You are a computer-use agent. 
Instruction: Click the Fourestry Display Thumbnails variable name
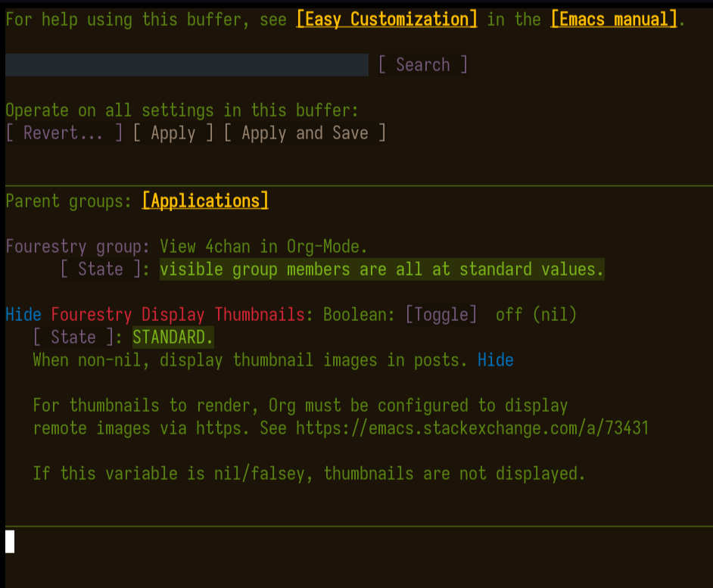(177, 315)
